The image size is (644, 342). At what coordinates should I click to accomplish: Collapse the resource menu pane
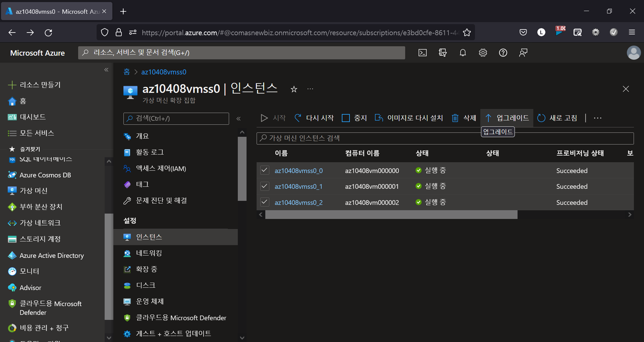239,119
